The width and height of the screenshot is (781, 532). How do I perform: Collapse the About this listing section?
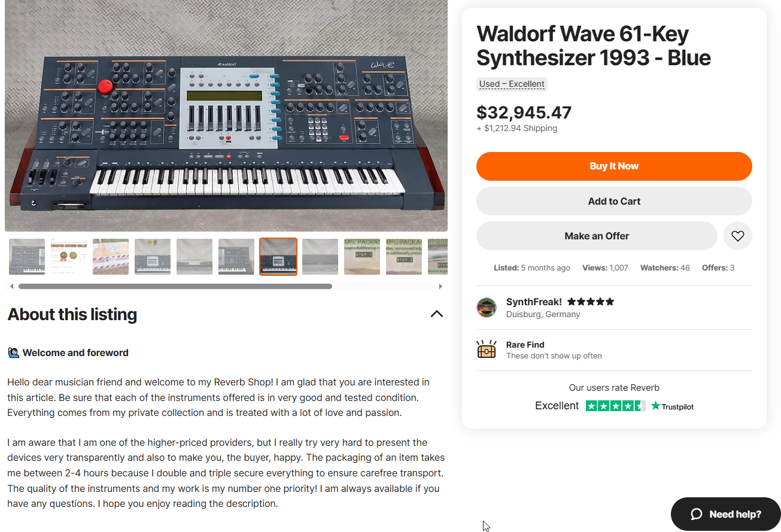coord(437,314)
